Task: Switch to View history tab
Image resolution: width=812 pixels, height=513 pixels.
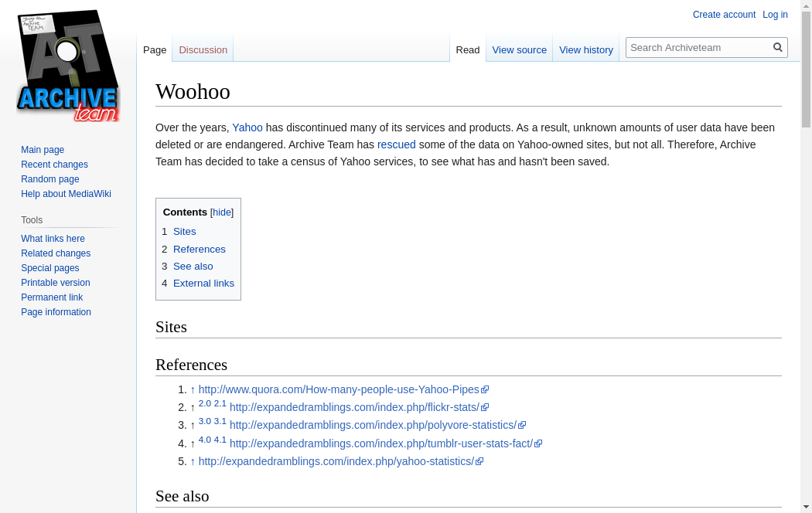Action: [585, 50]
